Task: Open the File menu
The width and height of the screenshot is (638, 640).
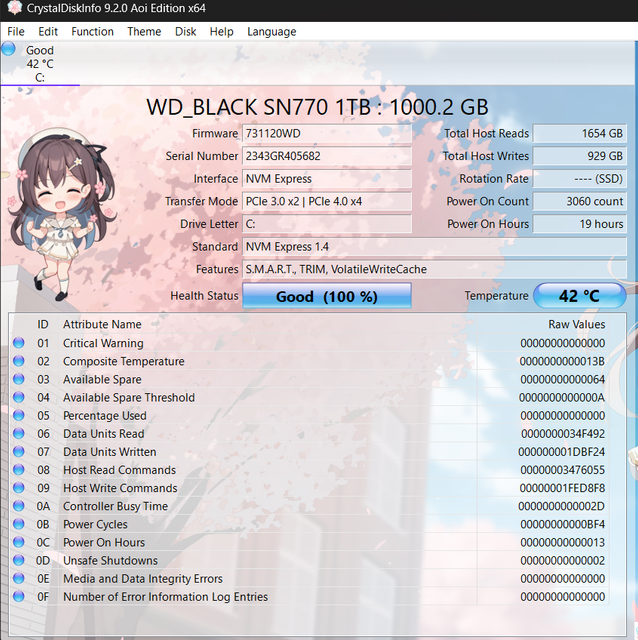Action: (16, 31)
